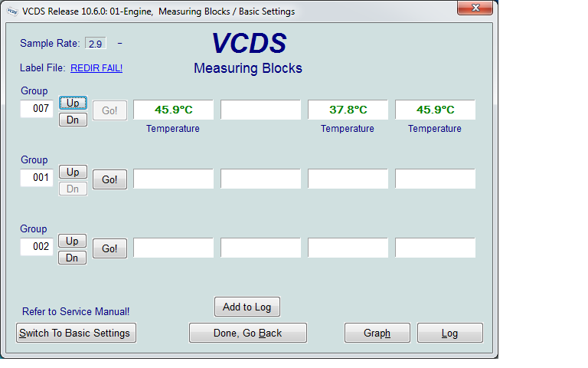Click Go! for group 001

[x=110, y=179]
